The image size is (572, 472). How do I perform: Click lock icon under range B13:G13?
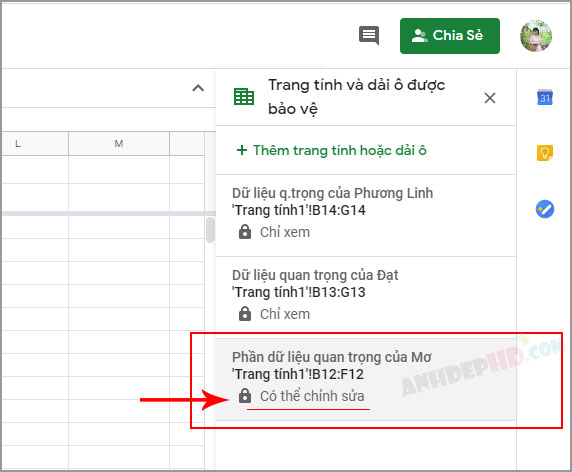[245, 314]
